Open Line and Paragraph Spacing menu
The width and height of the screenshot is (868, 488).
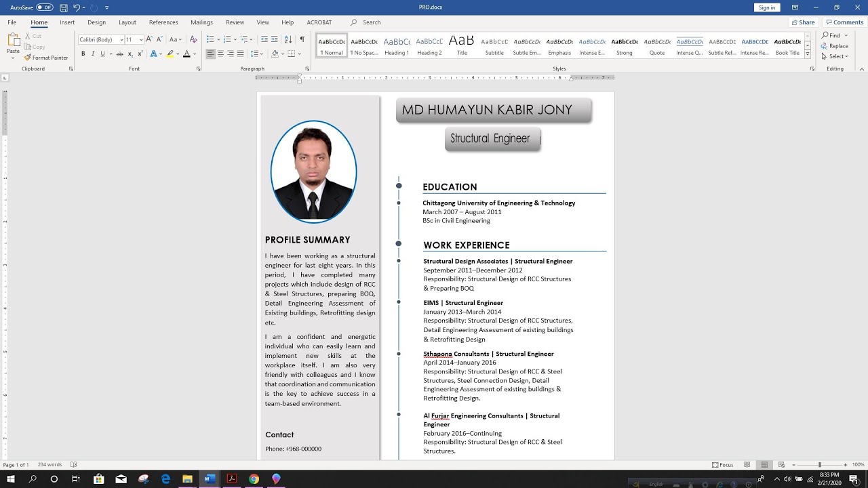(257, 54)
